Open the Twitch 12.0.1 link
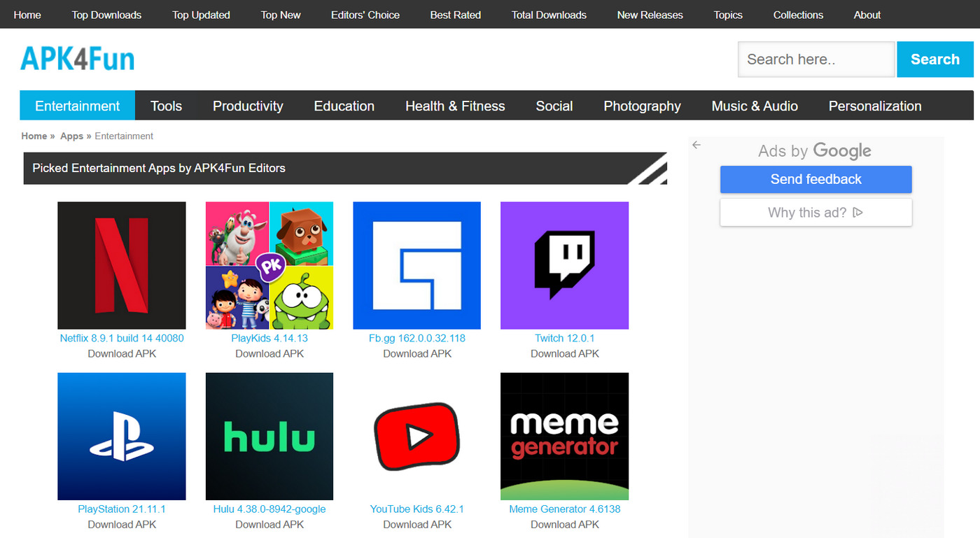The height and width of the screenshot is (538, 980). point(565,338)
